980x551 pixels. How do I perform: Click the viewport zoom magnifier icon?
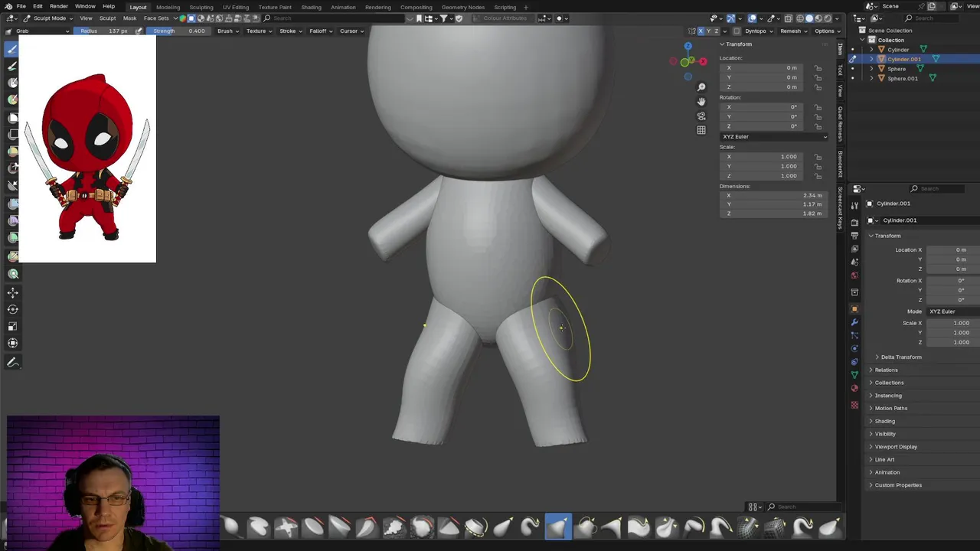tap(701, 86)
